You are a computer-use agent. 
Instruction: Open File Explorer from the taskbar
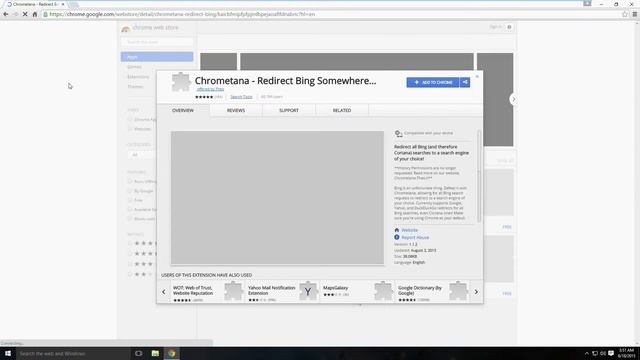(155, 353)
